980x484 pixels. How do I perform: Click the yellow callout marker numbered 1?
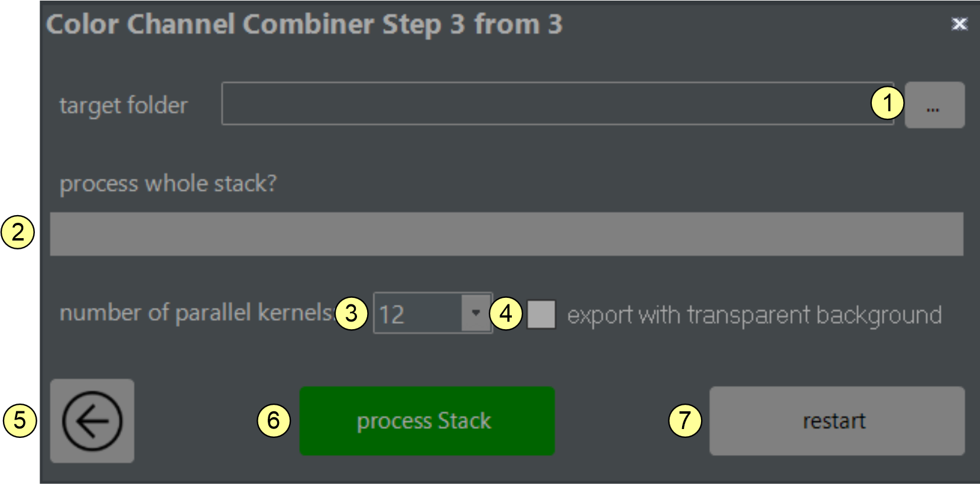pyautogui.click(x=887, y=103)
